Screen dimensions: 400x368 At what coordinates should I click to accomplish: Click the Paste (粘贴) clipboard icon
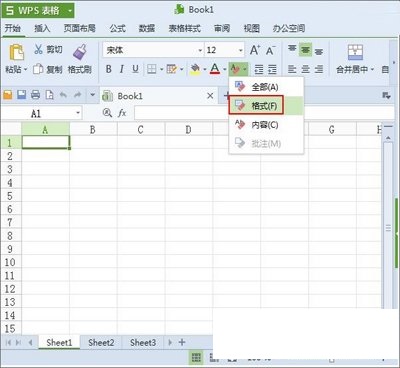pos(16,53)
